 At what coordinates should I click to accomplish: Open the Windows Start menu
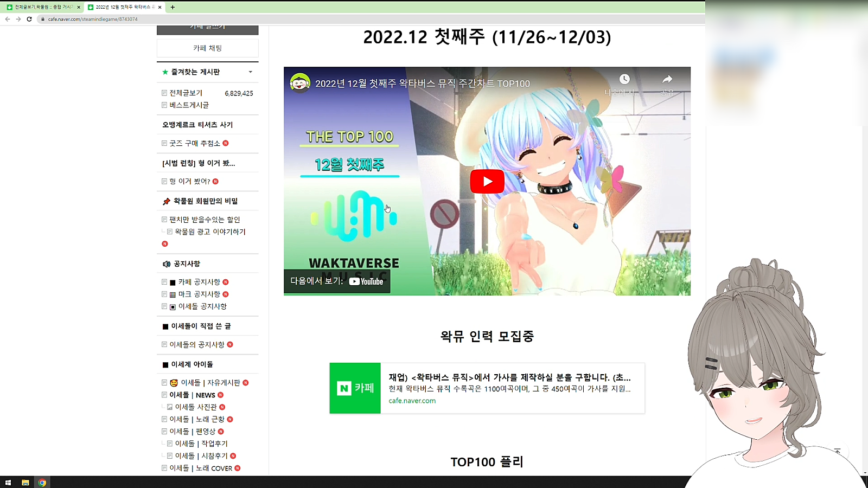pyautogui.click(x=8, y=483)
